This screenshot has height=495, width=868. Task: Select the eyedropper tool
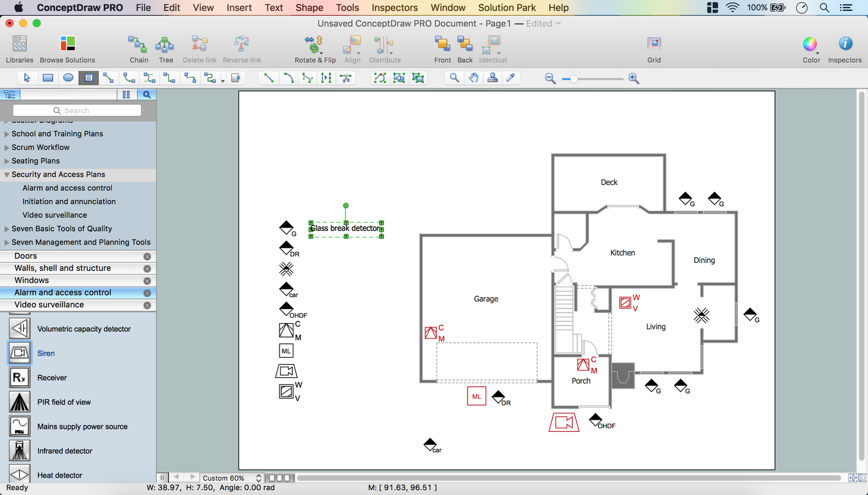coord(511,78)
